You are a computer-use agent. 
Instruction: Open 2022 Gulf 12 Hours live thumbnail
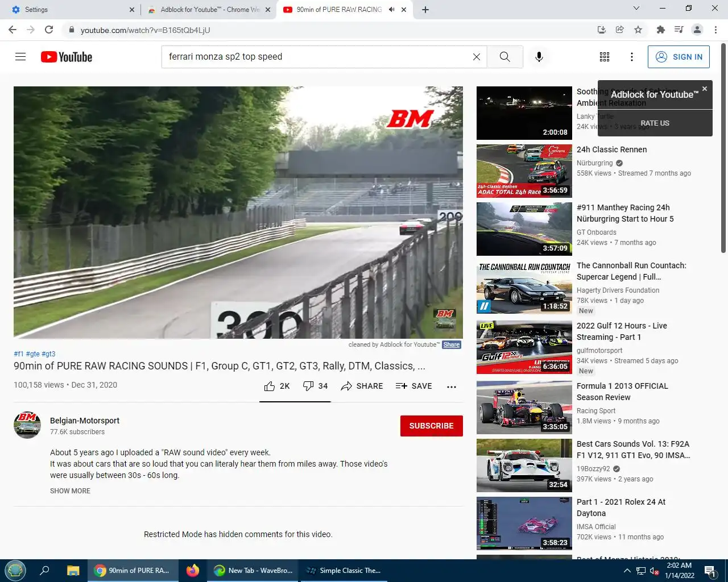click(x=524, y=347)
